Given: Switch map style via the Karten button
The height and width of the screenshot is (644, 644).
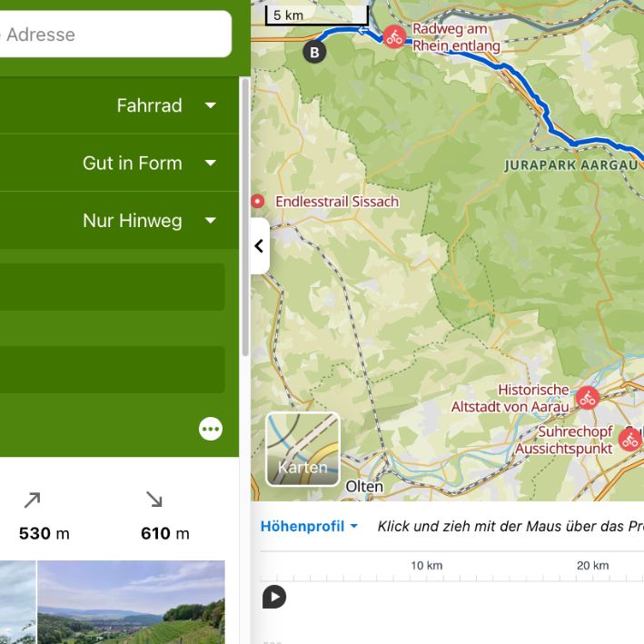Looking at the screenshot, I should coord(302,450).
